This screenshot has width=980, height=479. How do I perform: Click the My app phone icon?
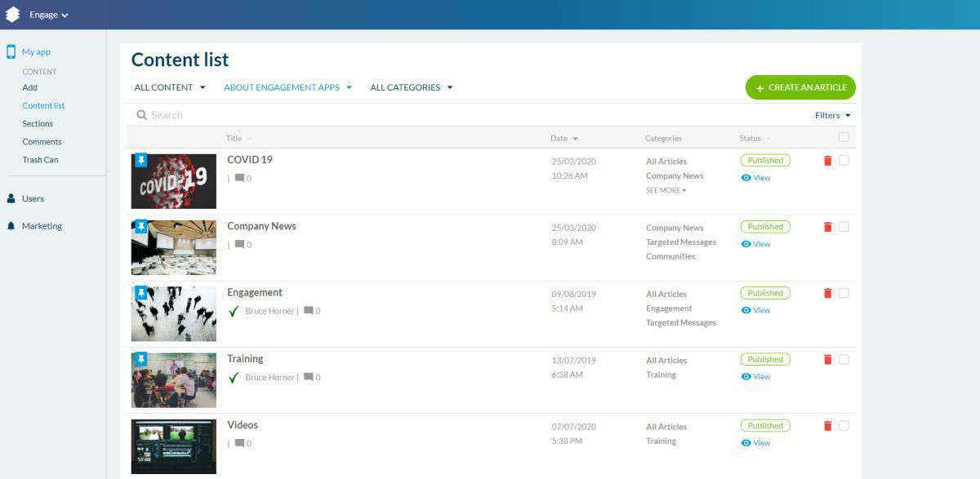[10, 51]
